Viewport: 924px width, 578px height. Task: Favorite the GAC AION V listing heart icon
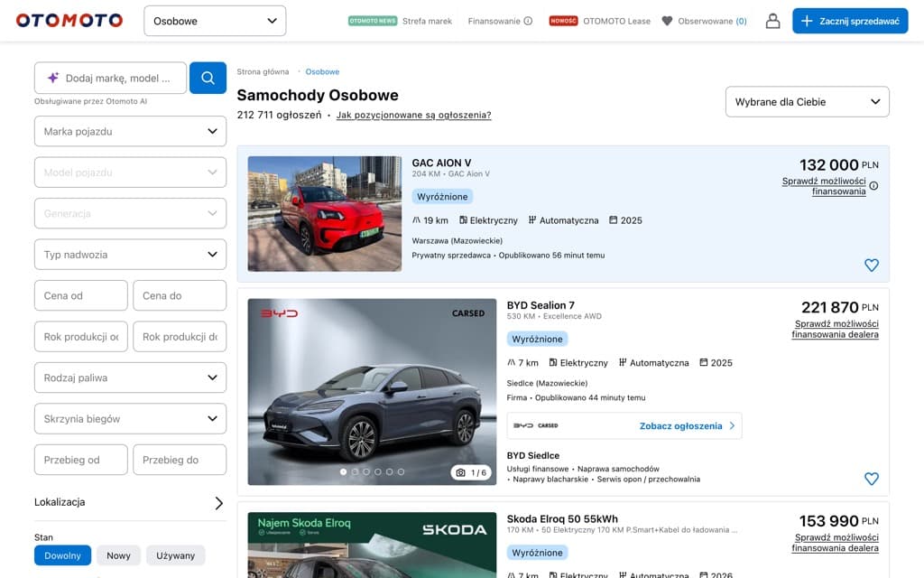coord(871,266)
